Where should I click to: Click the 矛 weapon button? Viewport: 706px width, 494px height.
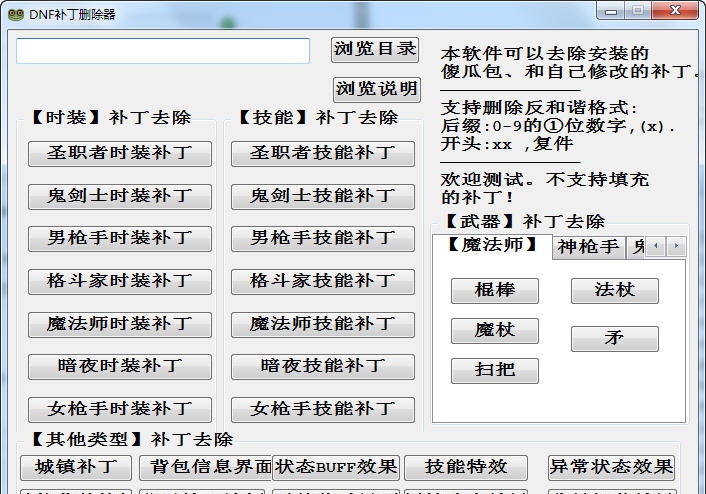coord(615,339)
